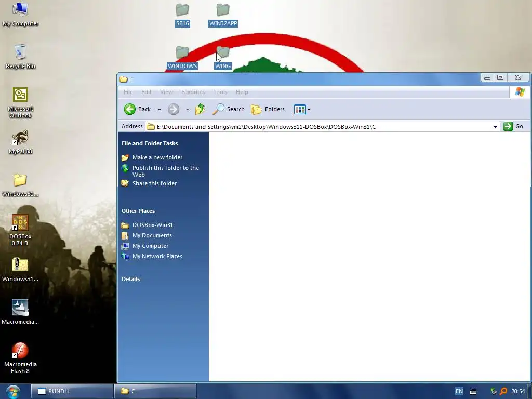Viewport: 532px width, 399px height.
Task: Open the Help menu
Action: click(242, 92)
